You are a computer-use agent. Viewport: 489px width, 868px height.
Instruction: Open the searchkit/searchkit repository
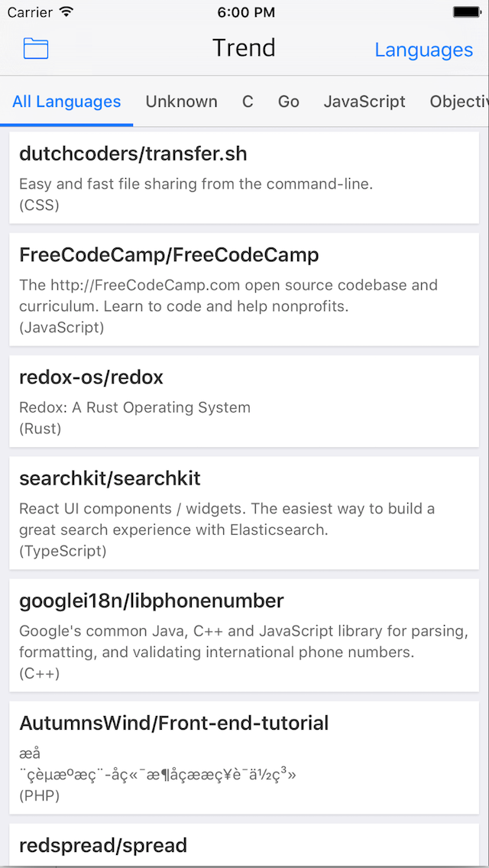point(244,513)
